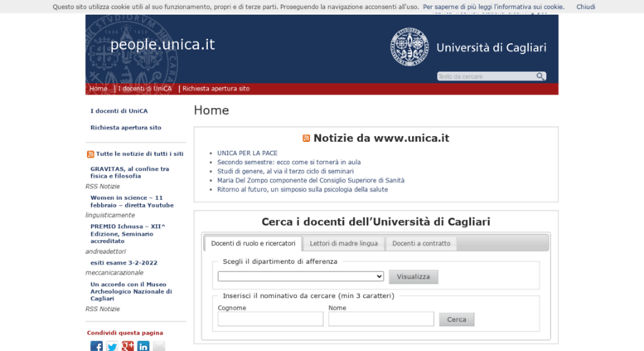Click the Cognome input field
644x351 pixels.
point(270,319)
